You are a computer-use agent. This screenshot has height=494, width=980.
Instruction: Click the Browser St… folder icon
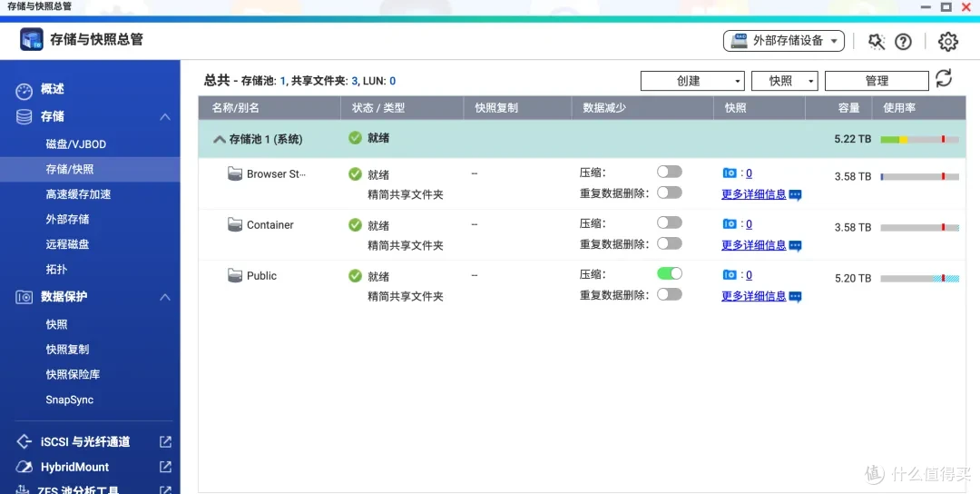pyautogui.click(x=235, y=173)
